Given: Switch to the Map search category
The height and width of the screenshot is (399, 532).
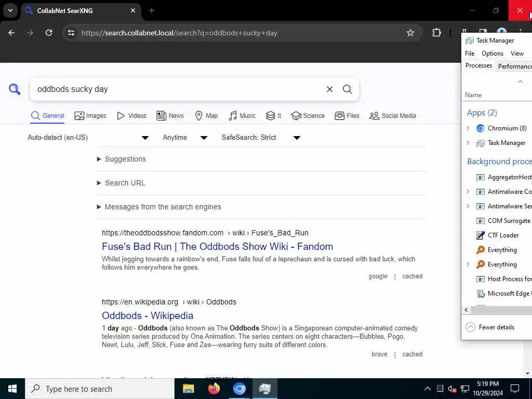Looking at the screenshot, I should click(x=206, y=116).
